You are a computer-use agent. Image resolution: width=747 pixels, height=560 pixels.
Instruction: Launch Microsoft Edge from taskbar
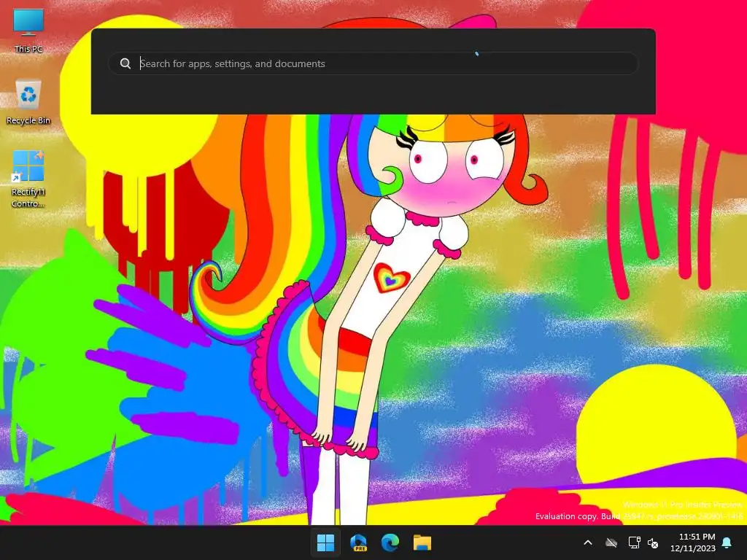[390, 542]
